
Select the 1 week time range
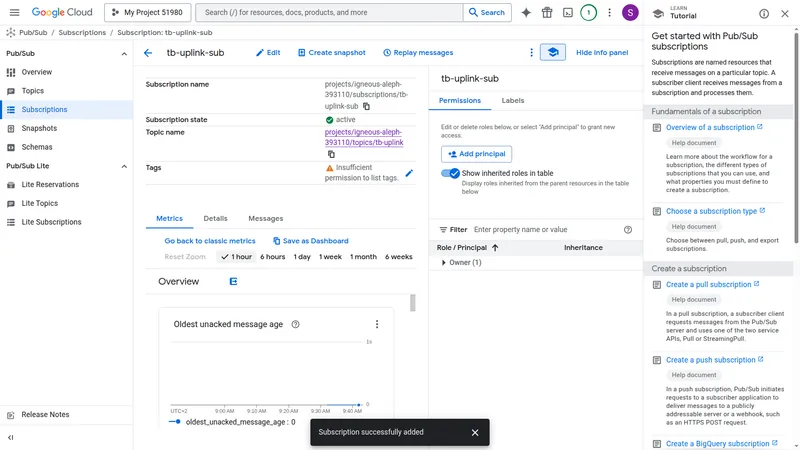click(x=330, y=257)
